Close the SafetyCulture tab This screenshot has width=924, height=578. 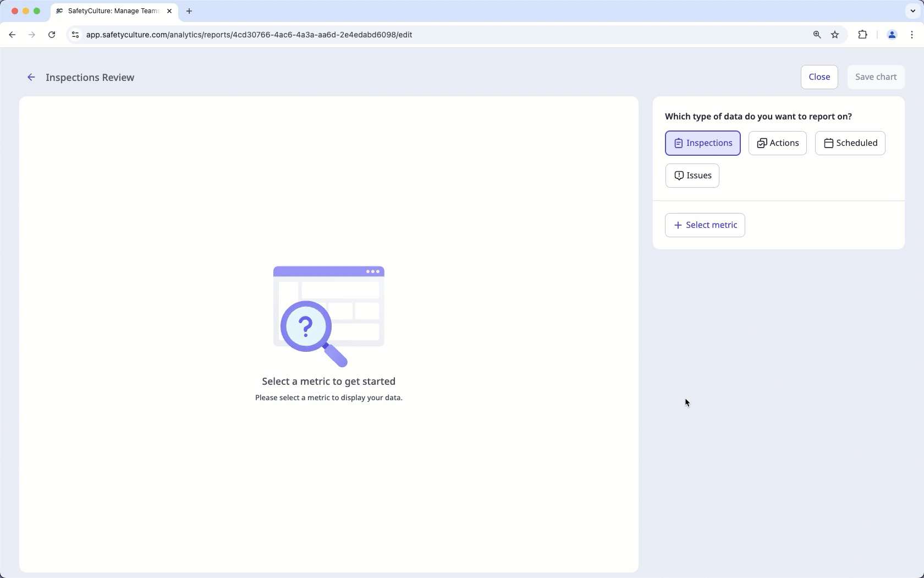pos(169,11)
